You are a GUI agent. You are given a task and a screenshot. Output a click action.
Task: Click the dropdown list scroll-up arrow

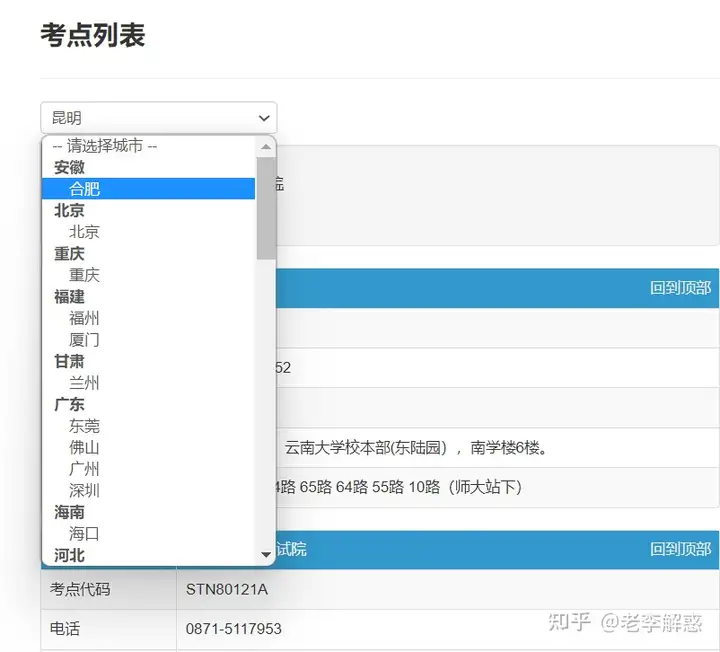pos(266,147)
